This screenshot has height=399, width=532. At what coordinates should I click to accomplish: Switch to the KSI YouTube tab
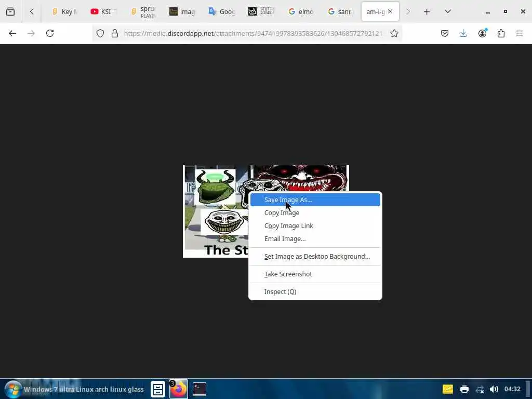[103, 11]
